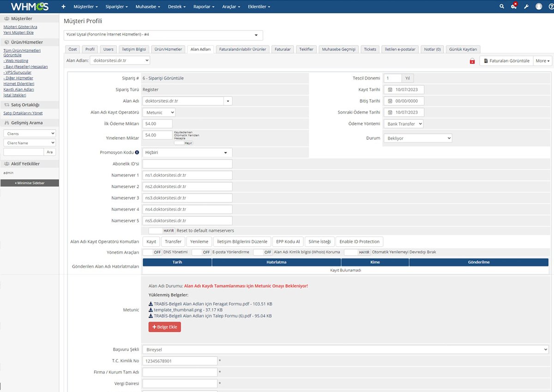Click the Promosyon Kodu info icon
Screen dimensions: 554x392
(137, 152)
